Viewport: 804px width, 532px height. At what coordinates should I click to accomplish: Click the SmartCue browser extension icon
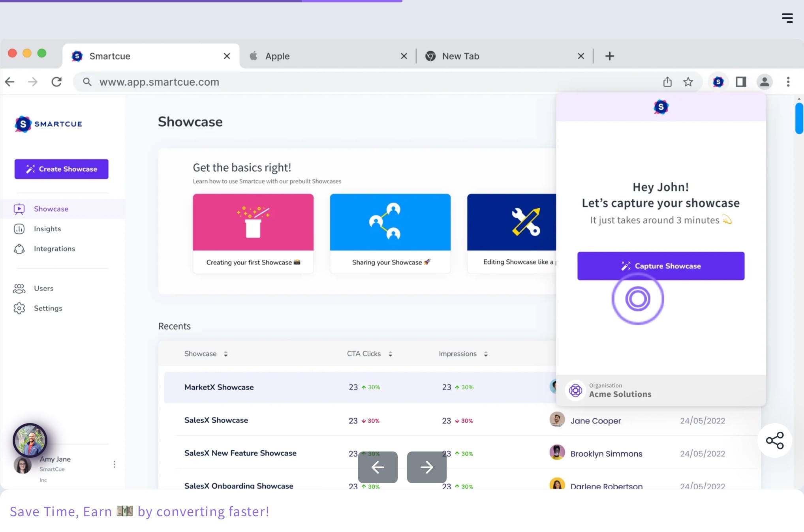point(718,82)
